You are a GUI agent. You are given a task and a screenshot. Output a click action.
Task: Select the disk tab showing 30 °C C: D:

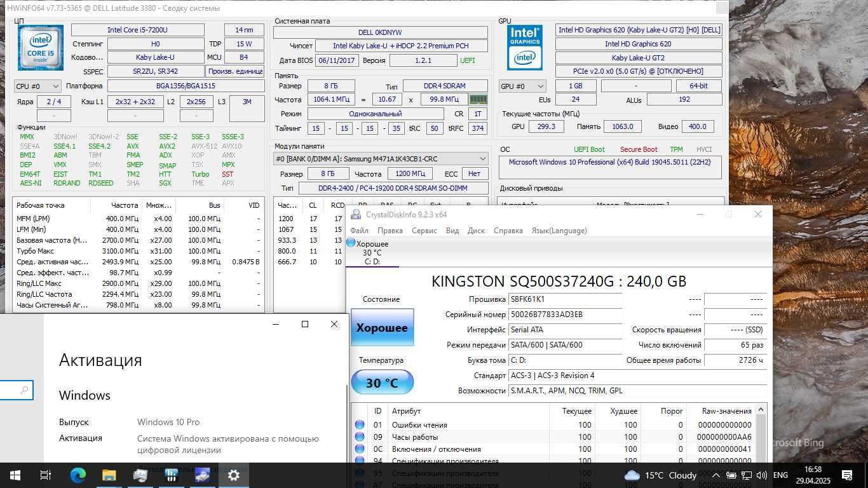[372, 253]
